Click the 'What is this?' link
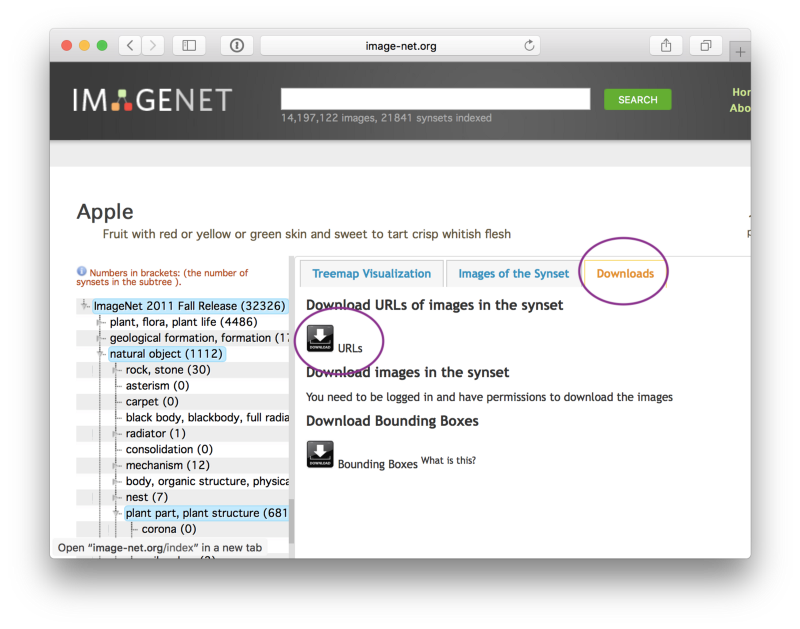 (448, 460)
